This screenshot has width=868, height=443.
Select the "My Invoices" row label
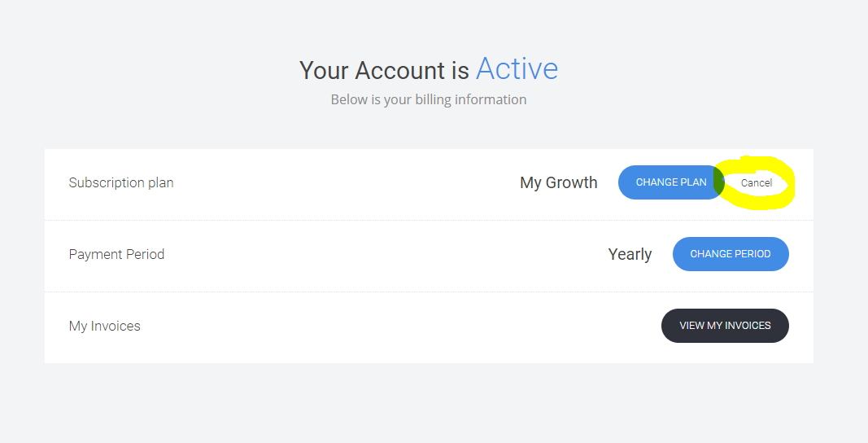tap(105, 326)
